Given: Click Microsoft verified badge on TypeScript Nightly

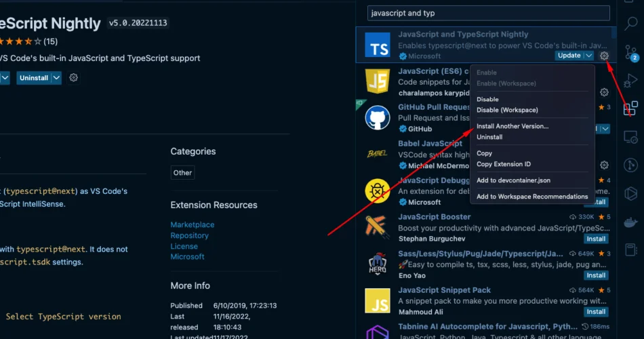Looking at the screenshot, I should point(403,56).
